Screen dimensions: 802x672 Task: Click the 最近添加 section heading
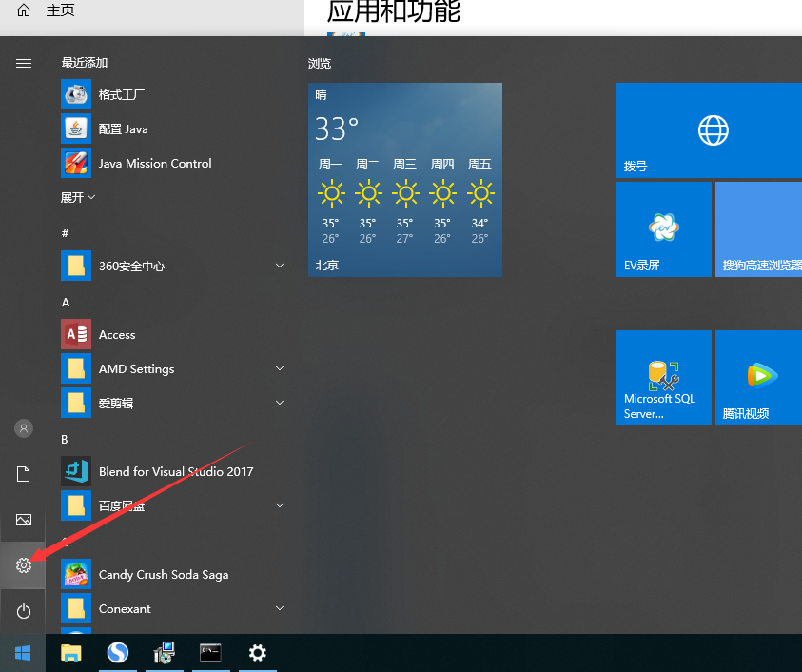pos(85,63)
